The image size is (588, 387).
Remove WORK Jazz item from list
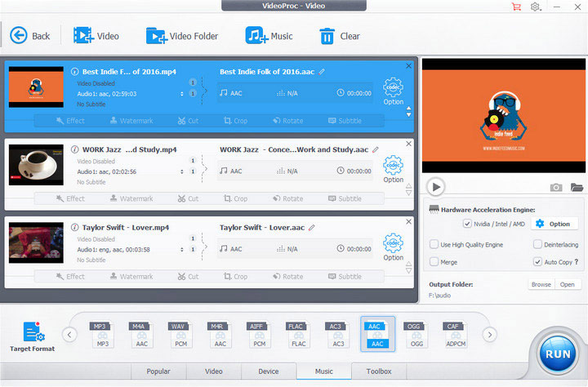(x=409, y=144)
